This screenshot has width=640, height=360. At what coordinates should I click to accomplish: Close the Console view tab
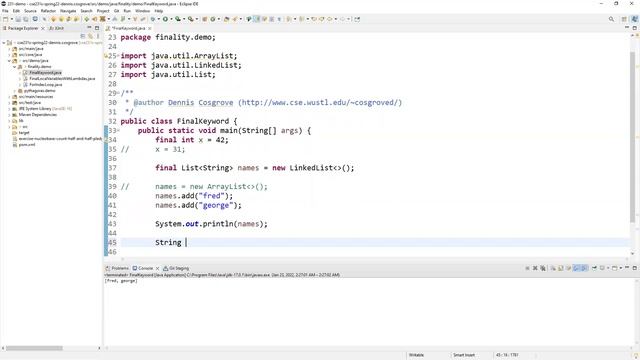tap(158, 268)
